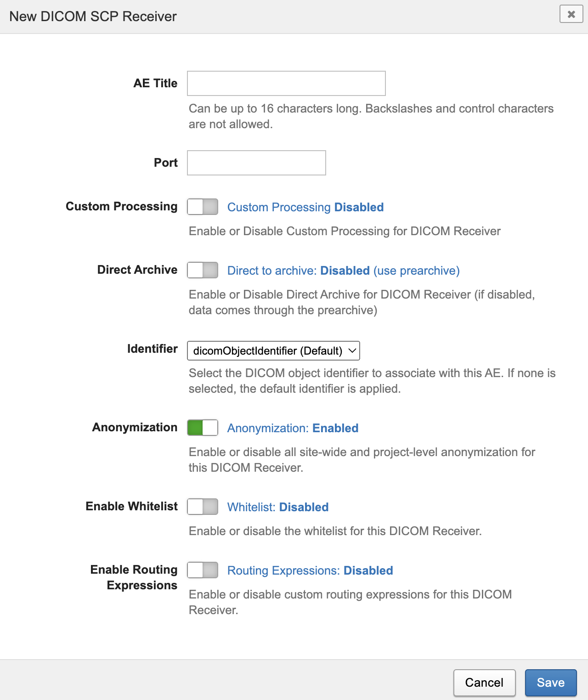Disable the Anonymization toggle

203,428
